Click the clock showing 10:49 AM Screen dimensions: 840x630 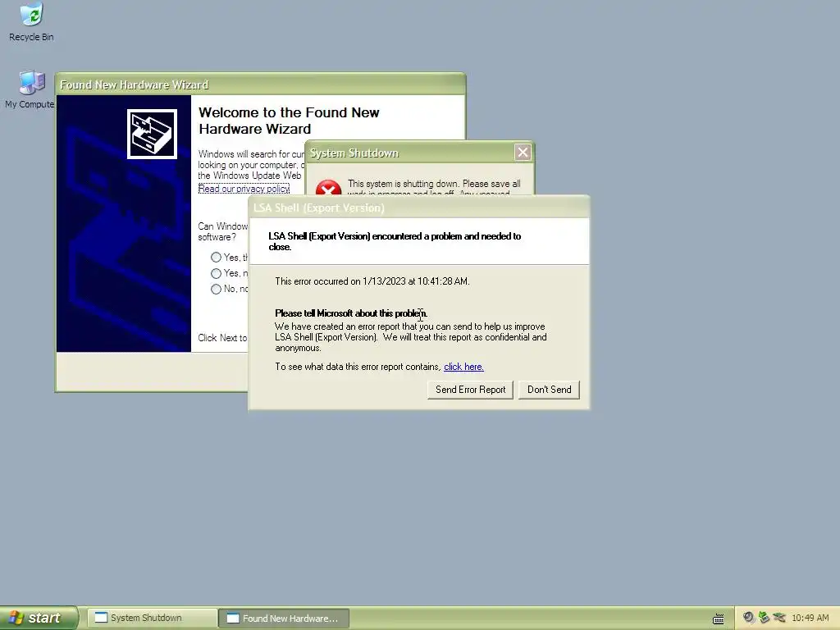810,618
